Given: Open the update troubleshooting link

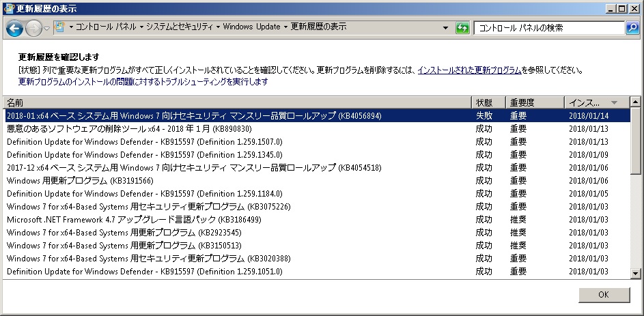Looking at the screenshot, I should point(143,82).
